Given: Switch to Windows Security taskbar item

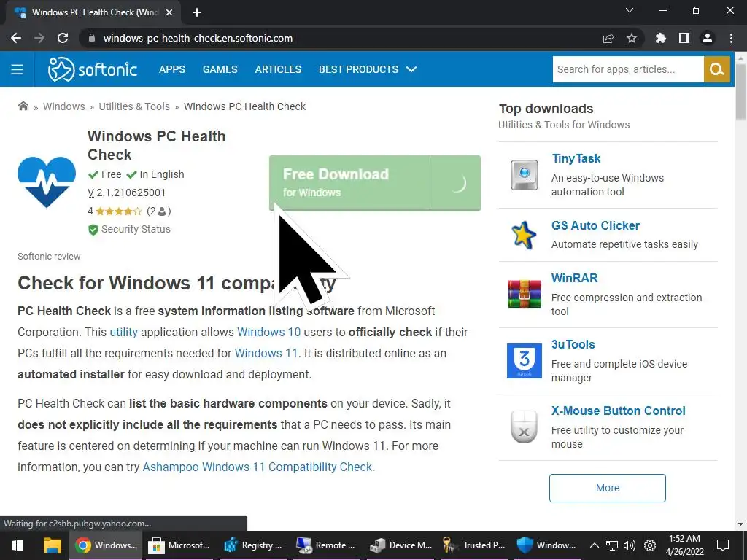Looking at the screenshot, I should 547,545.
